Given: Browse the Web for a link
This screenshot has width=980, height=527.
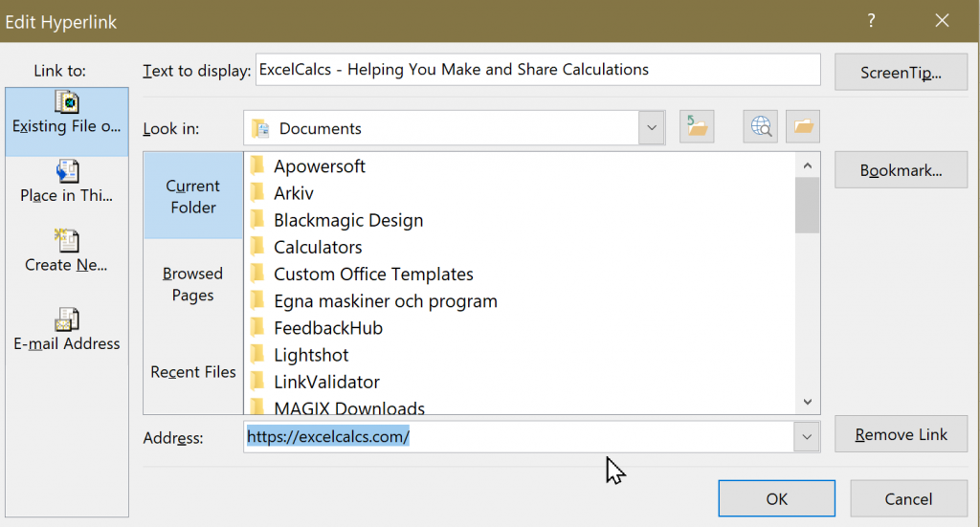Looking at the screenshot, I should pos(761,127).
